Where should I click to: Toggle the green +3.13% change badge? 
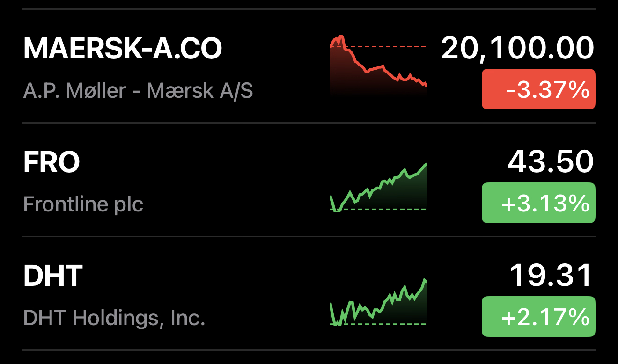[x=538, y=203]
